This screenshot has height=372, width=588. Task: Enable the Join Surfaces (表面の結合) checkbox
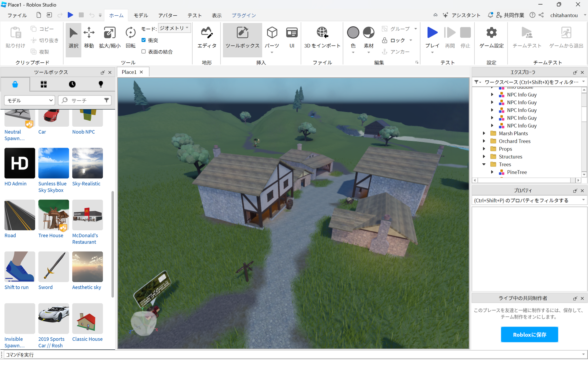(144, 51)
